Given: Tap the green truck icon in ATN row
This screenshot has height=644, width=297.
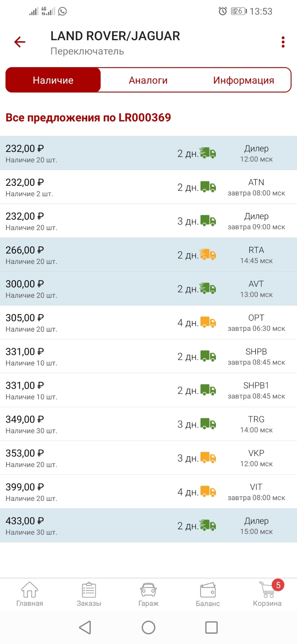Looking at the screenshot, I should coord(208,187).
